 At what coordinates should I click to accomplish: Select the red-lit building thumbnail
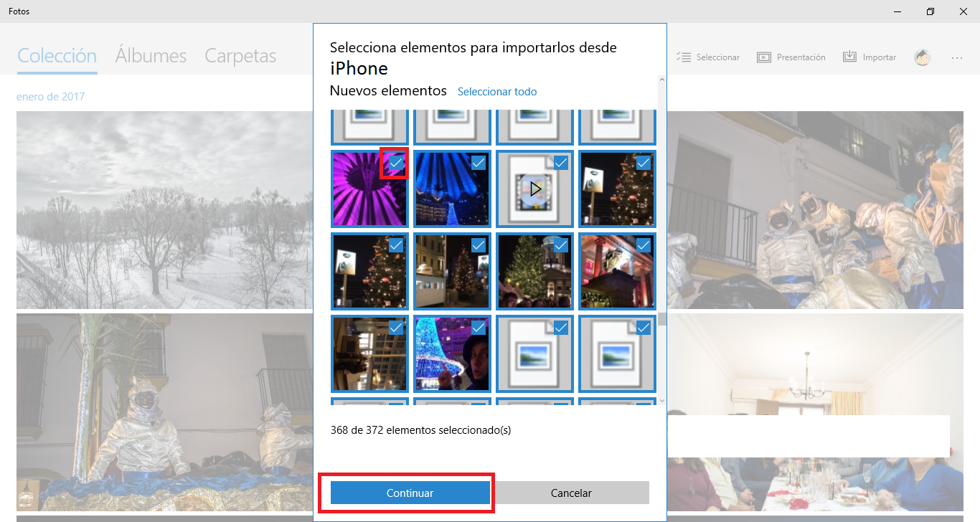click(617, 271)
